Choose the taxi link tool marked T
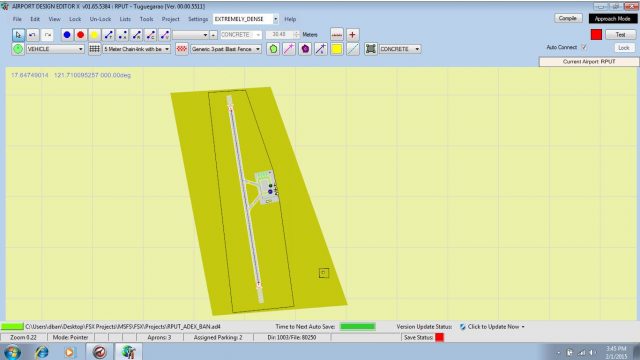 coord(109,35)
